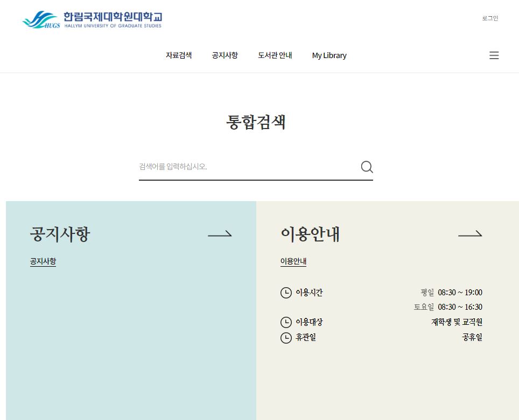This screenshot has width=519, height=420.
Task: Click the magnifier search icon
Action: 367,167
